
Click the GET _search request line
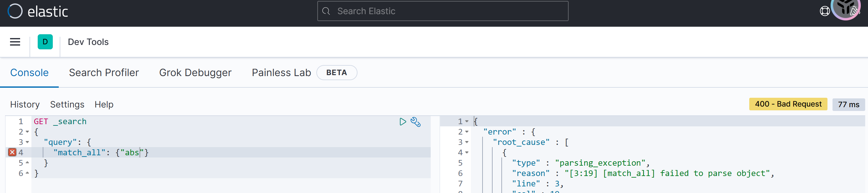coord(60,121)
